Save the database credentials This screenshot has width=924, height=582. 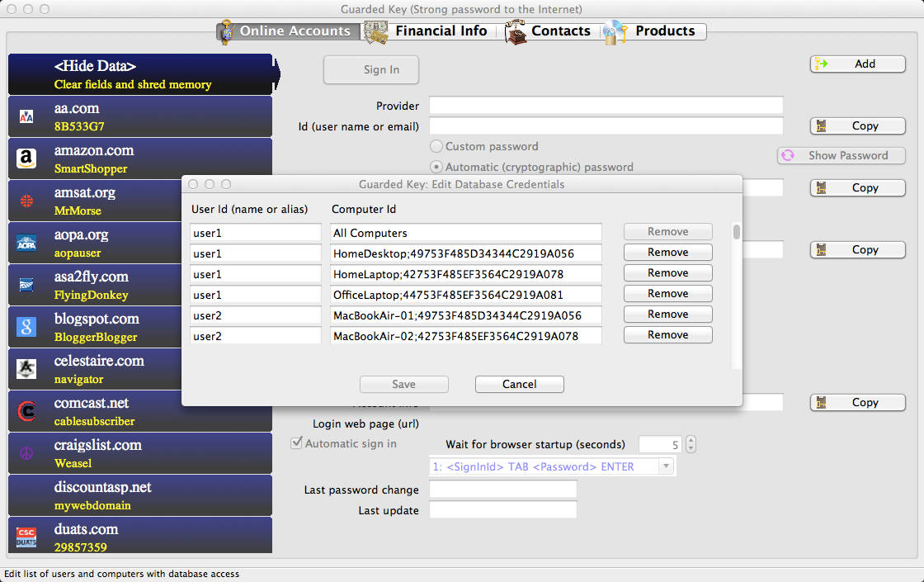[x=403, y=385]
